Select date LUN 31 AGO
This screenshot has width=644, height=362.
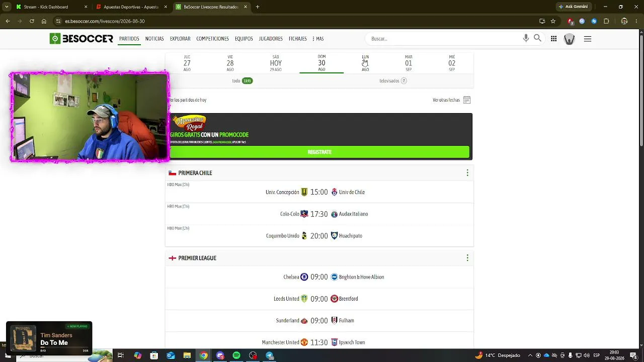click(365, 63)
